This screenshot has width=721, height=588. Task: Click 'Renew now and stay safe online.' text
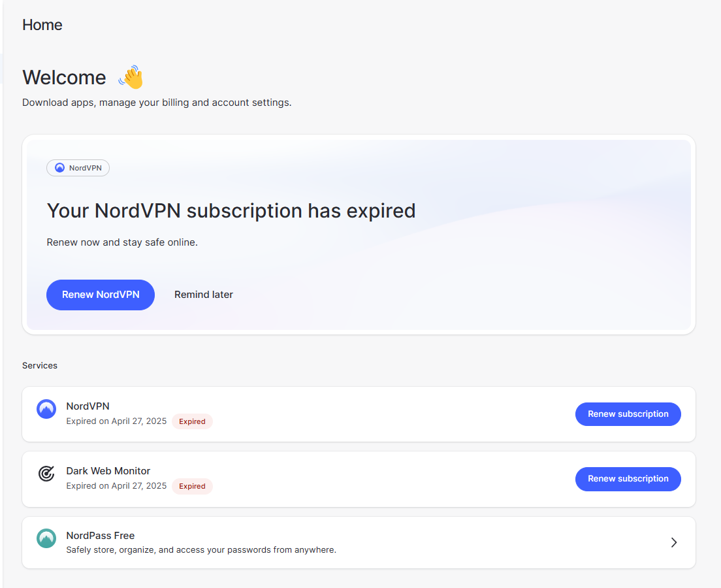tap(122, 242)
